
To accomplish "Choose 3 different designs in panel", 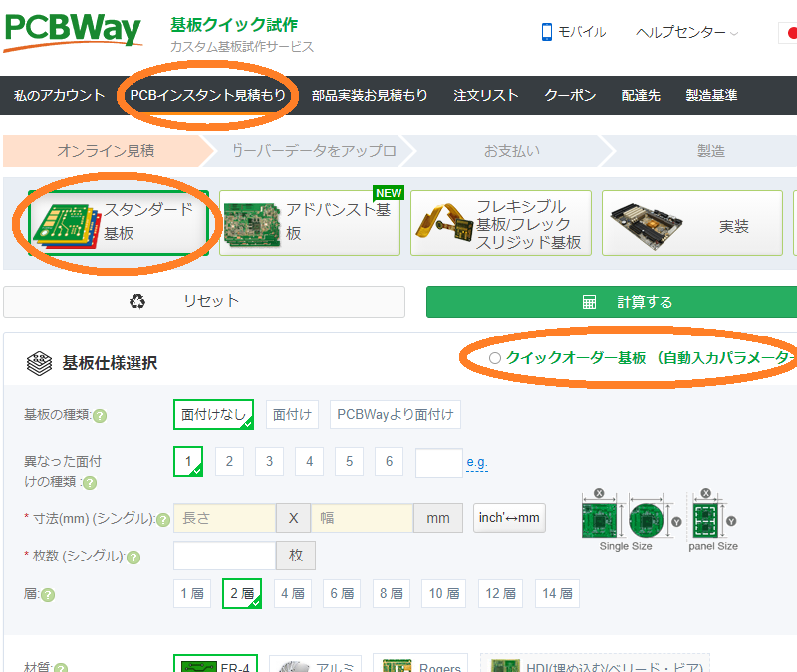I will [x=269, y=461].
